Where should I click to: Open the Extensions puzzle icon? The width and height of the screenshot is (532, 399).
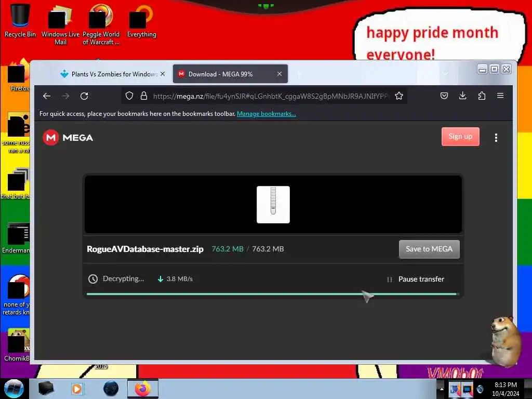482,96
